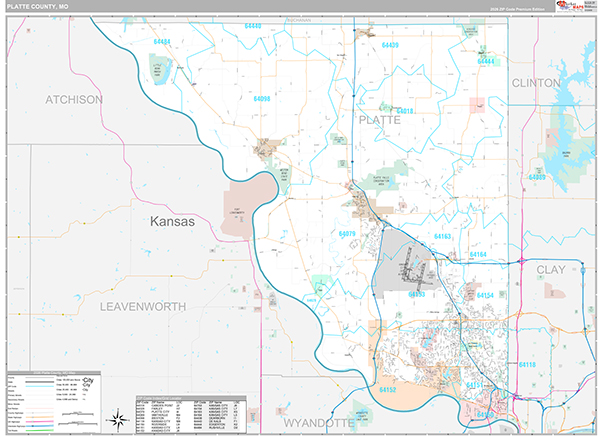Image resolution: width=600 pixels, height=436 pixels.
Task: Click the Kansas state label
Action: coord(172,221)
